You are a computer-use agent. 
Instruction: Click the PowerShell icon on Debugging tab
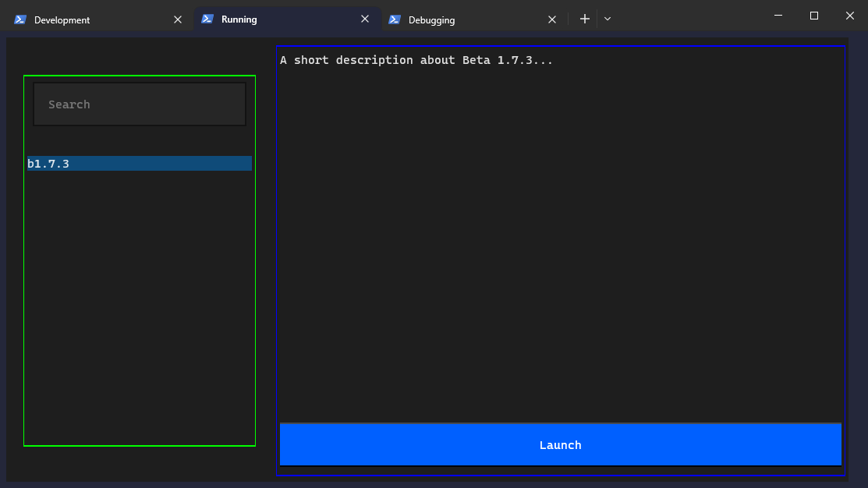click(x=394, y=19)
